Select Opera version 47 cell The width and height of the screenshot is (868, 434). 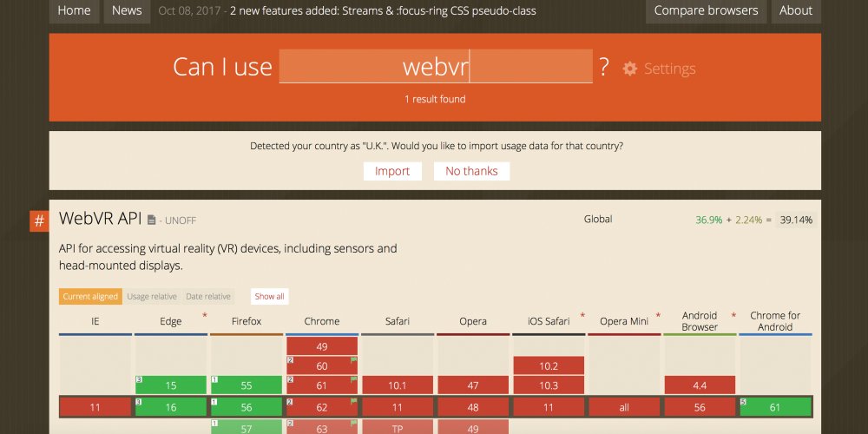tap(473, 385)
